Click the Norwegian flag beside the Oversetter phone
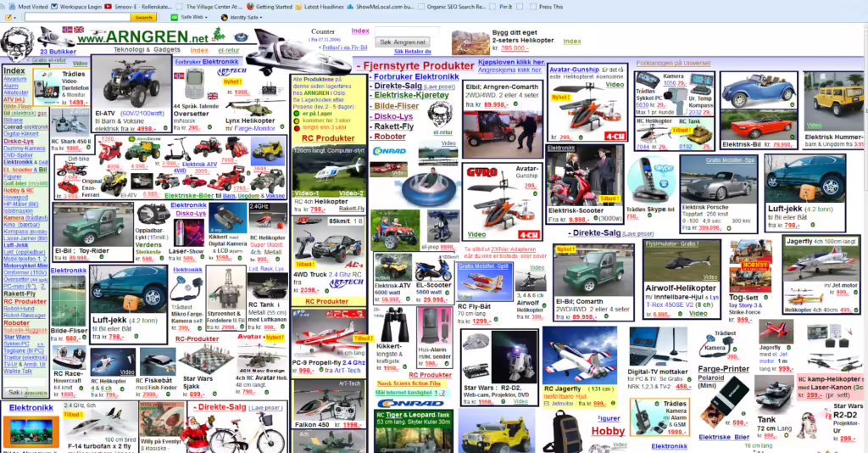This screenshot has width=868, height=453. [x=179, y=75]
